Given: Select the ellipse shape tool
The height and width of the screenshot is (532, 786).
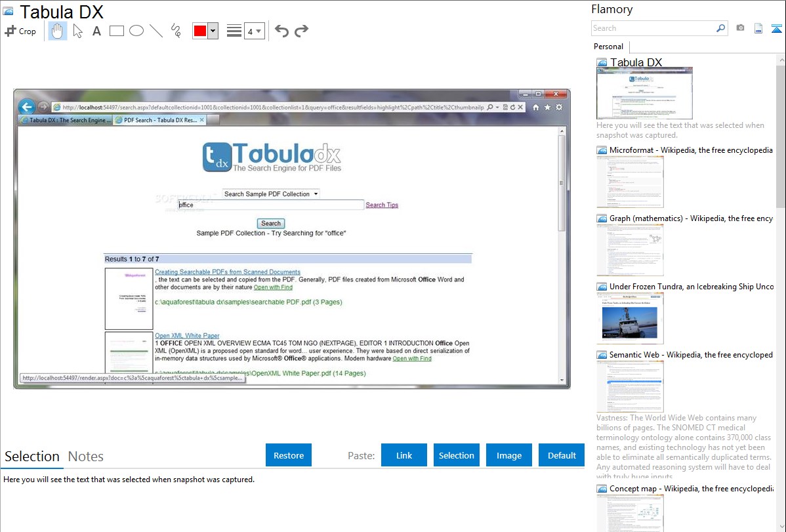Looking at the screenshot, I should (x=136, y=31).
